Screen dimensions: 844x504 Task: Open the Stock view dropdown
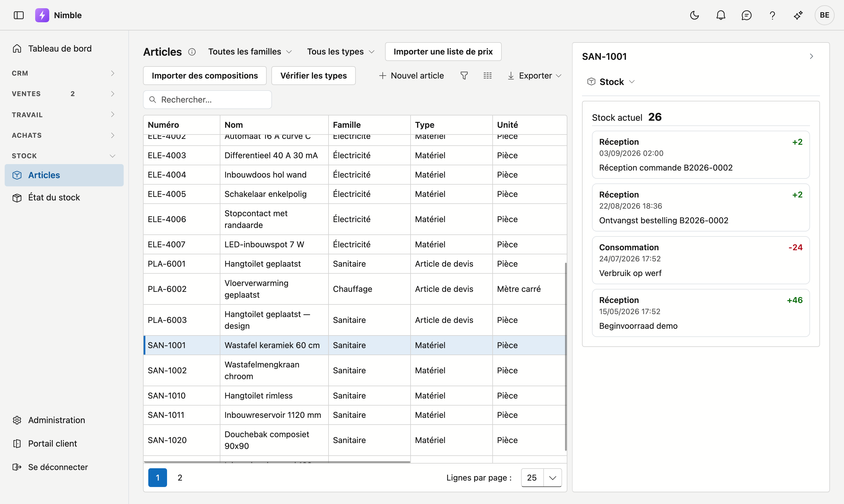[611, 82]
